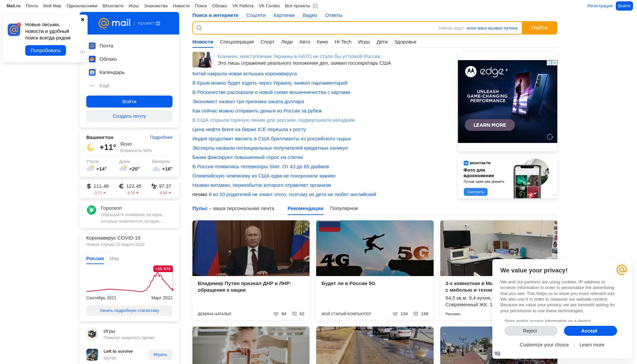637x364 pixels.
Task: Open the all projects grid icon
Action: [x=315, y=6]
